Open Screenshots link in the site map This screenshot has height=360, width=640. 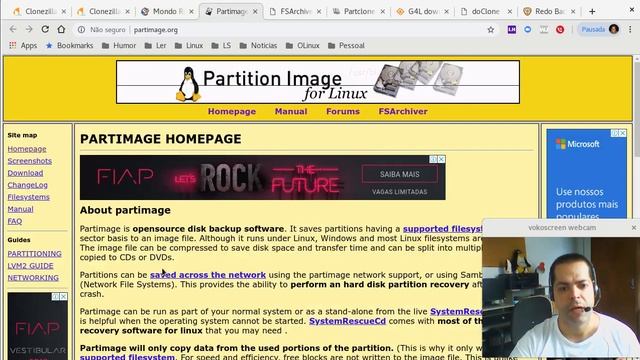(29, 161)
